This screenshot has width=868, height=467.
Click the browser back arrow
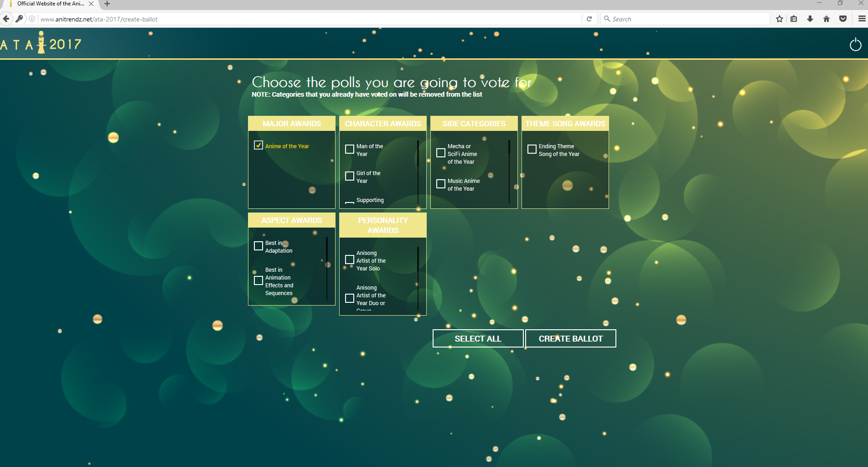pos(6,19)
